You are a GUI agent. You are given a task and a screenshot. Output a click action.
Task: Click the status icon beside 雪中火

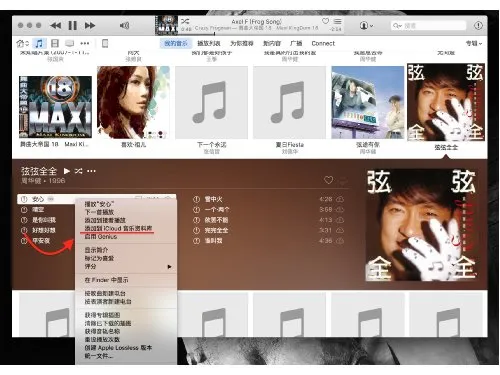(196, 199)
